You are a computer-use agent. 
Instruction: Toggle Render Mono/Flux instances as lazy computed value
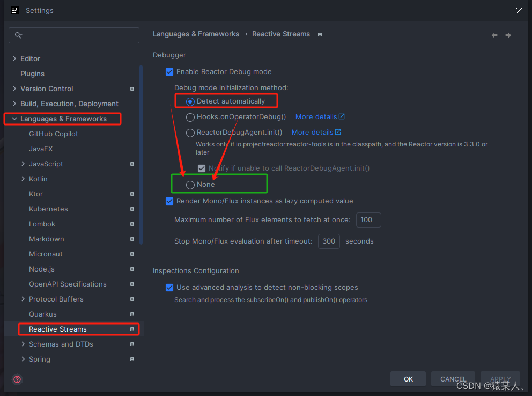(169, 201)
